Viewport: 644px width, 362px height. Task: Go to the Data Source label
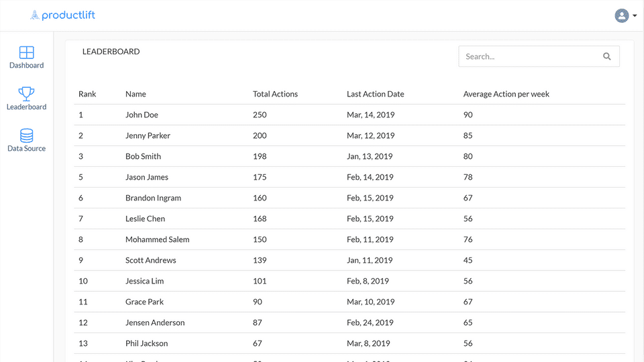27,148
